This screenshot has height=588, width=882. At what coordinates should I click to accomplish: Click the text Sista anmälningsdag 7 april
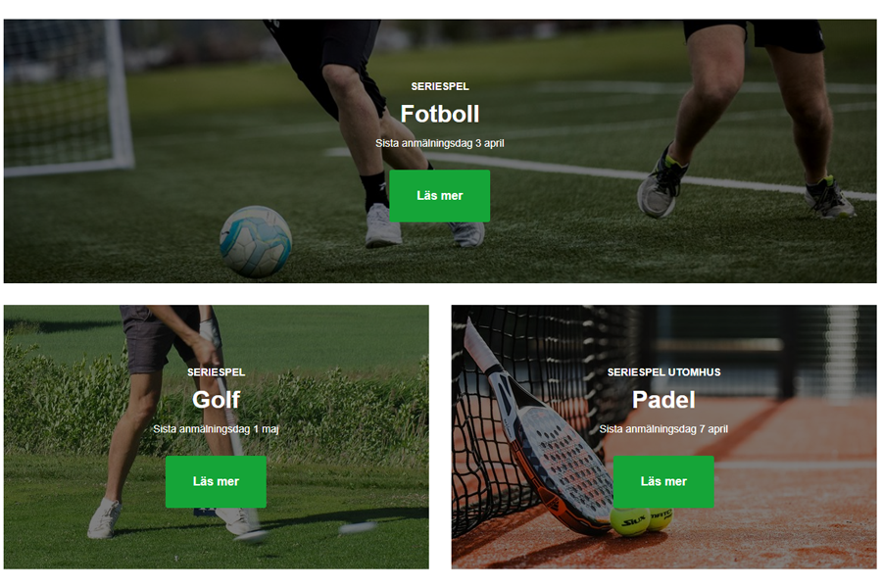(x=663, y=429)
